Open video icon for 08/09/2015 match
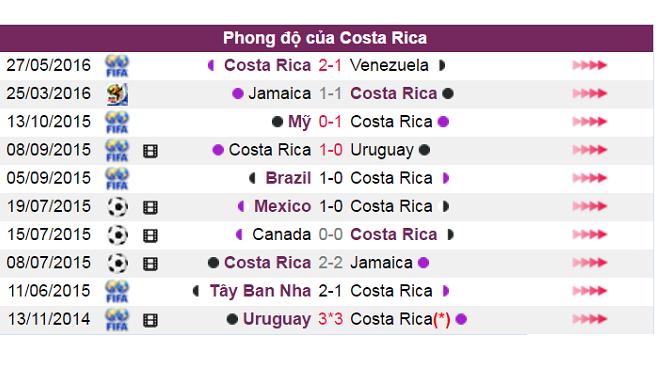The width and height of the screenshot is (660, 384). pos(150,151)
